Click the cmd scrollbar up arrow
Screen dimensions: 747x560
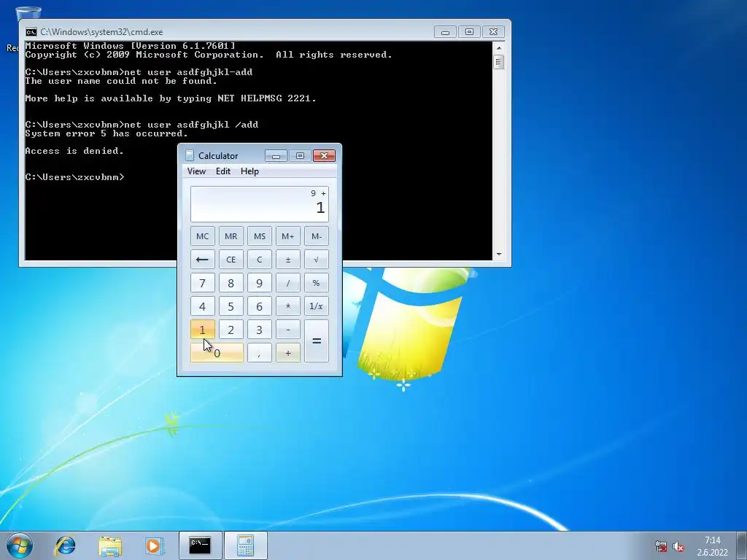499,47
